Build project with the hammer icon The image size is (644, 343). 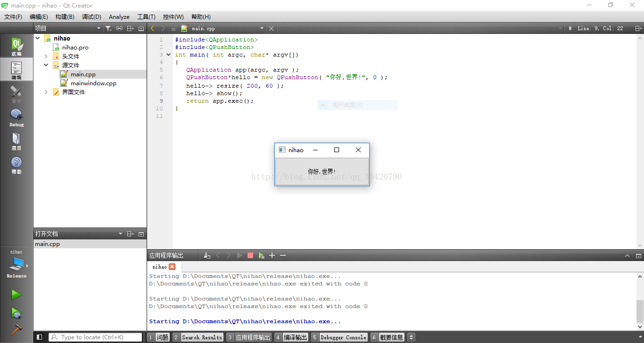click(x=17, y=330)
